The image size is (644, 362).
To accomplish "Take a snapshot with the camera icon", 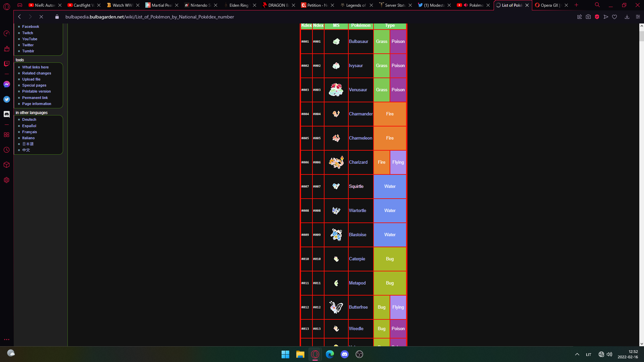I will coord(588,17).
